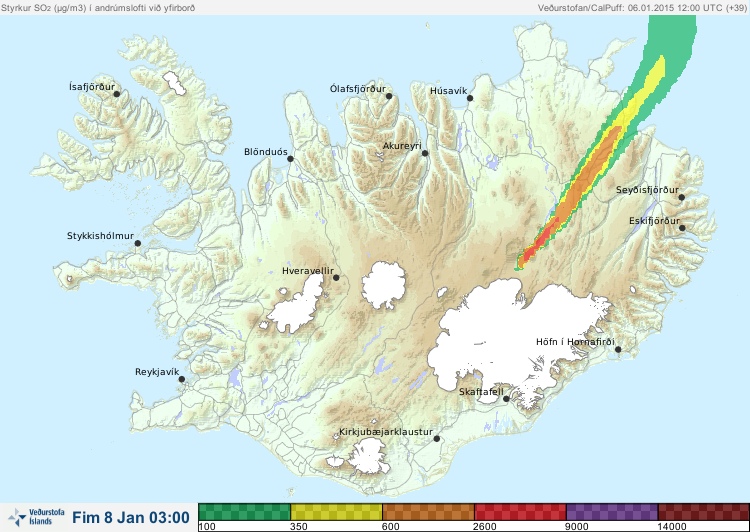Click the orange 600 legend swatch
The width and height of the screenshot is (750, 532).
[428, 512]
